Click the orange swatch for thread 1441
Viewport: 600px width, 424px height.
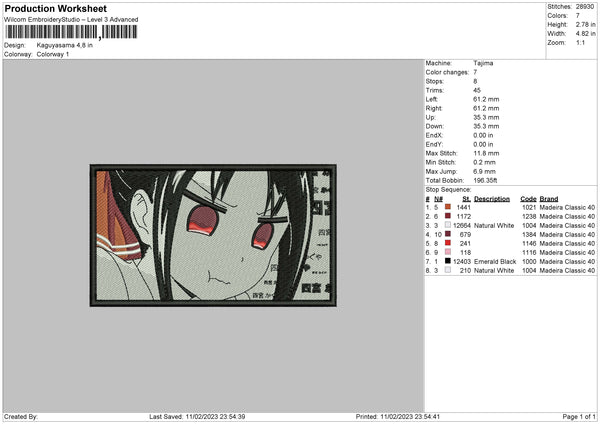coord(448,207)
